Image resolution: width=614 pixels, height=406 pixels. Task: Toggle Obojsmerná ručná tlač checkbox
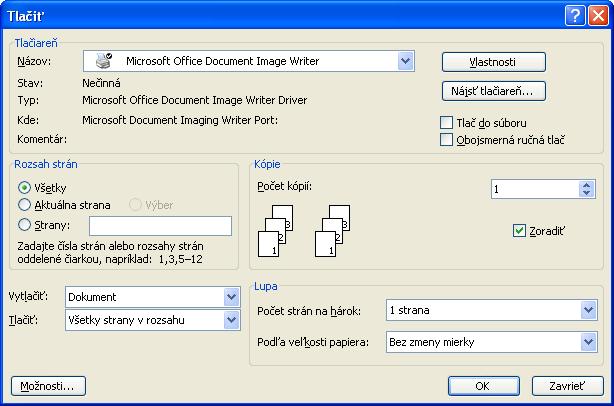[447, 140]
